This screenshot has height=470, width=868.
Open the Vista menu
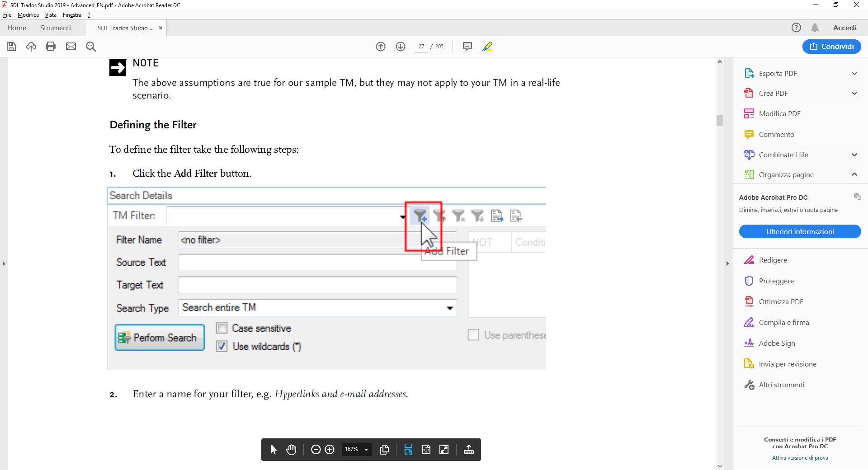click(51, 15)
